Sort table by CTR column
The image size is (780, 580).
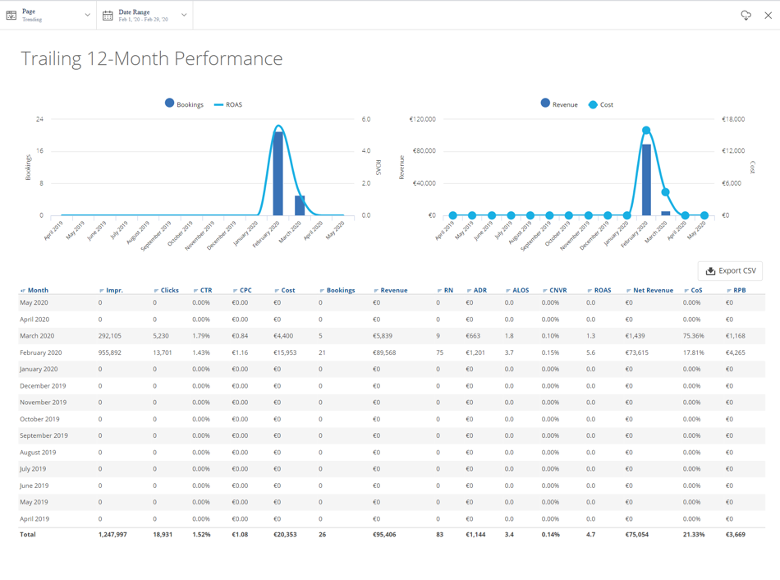pos(202,290)
